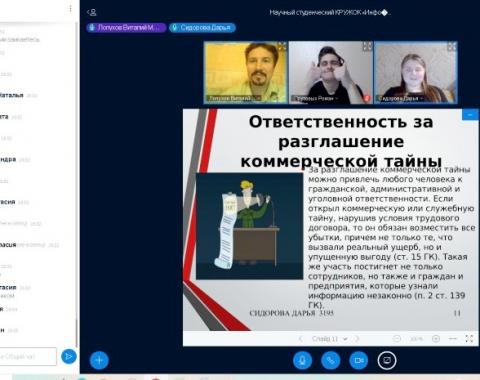The height and width of the screenshot is (380, 480).
Task: Make the presentation fullscreen
Action: point(469,339)
